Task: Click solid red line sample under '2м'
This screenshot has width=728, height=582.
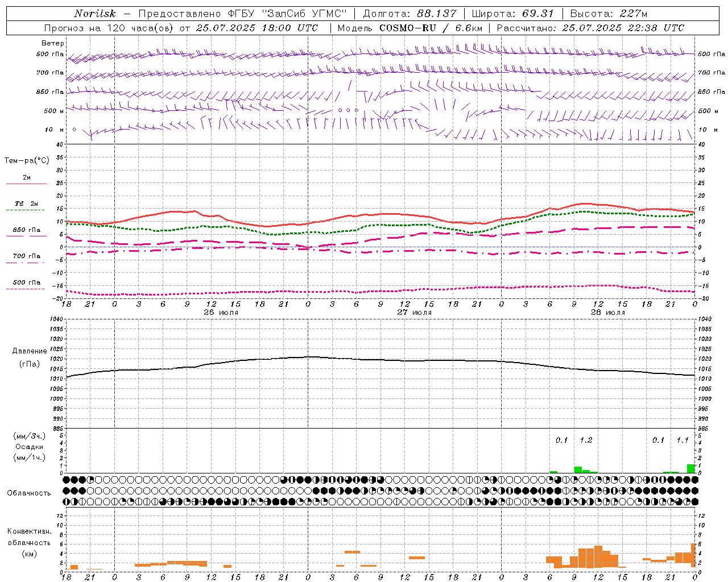Action: tap(26, 184)
